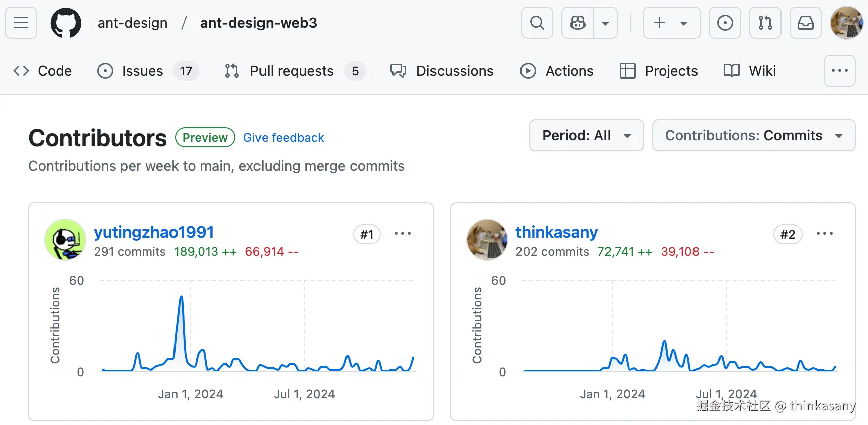The height and width of the screenshot is (425, 868).
Task: Show more repository tabs overflow menu
Action: click(839, 71)
